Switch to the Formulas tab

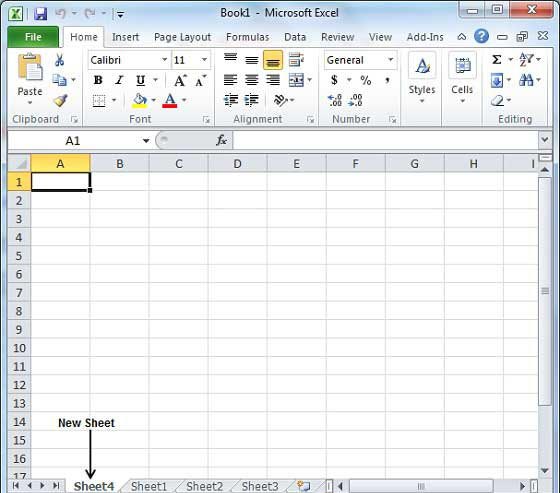(x=248, y=37)
